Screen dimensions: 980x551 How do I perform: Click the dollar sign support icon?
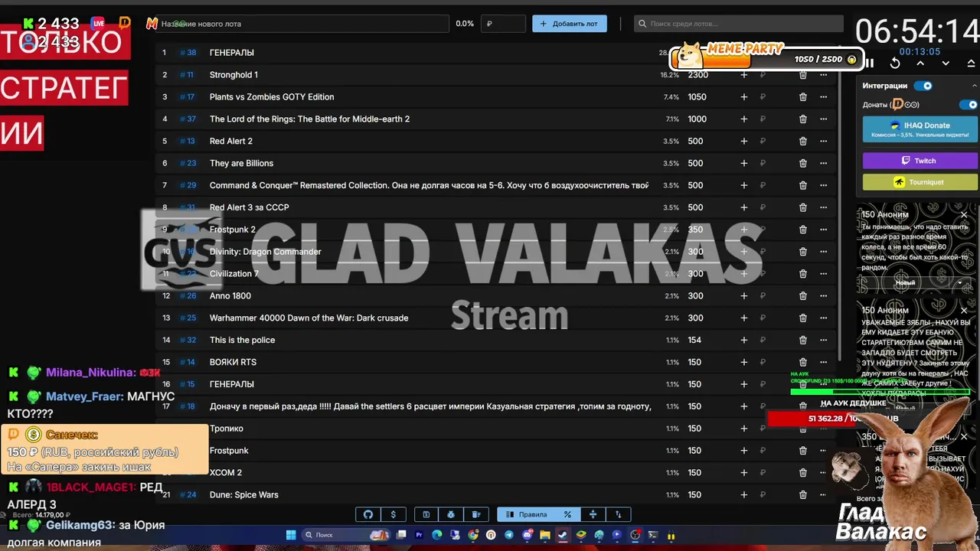pyautogui.click(x=394, y=514)
